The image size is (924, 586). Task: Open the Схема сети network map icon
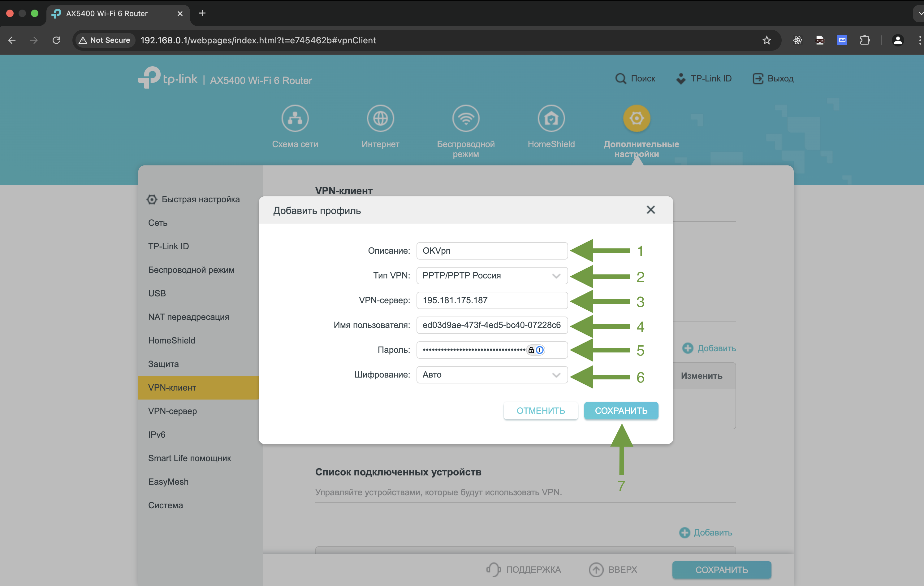(x=295, y=118)
